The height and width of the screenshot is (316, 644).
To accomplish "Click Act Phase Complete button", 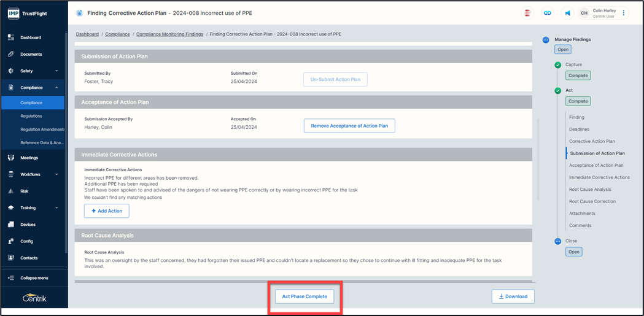I will click(305, 296).
